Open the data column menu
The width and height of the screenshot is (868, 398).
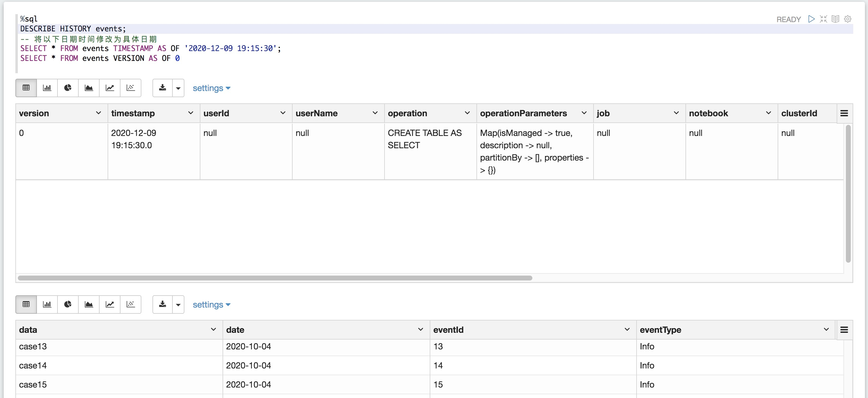[213, 329]
